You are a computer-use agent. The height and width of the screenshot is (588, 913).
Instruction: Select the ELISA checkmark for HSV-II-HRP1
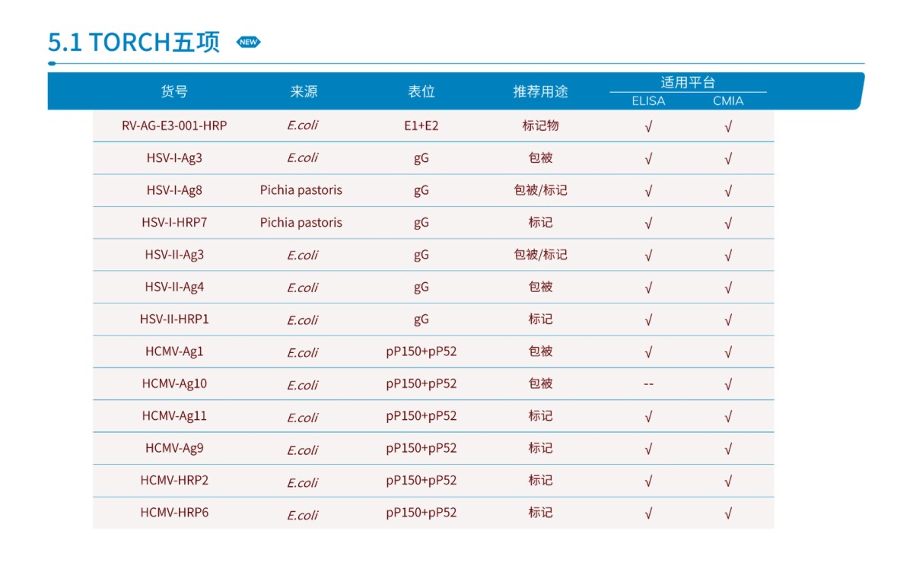648,319
